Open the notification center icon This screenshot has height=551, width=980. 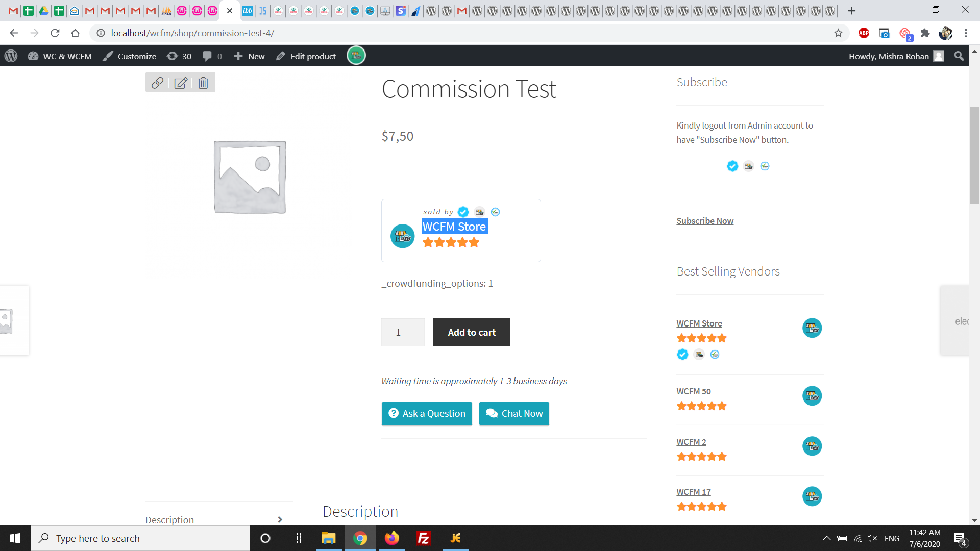(960, 539)
